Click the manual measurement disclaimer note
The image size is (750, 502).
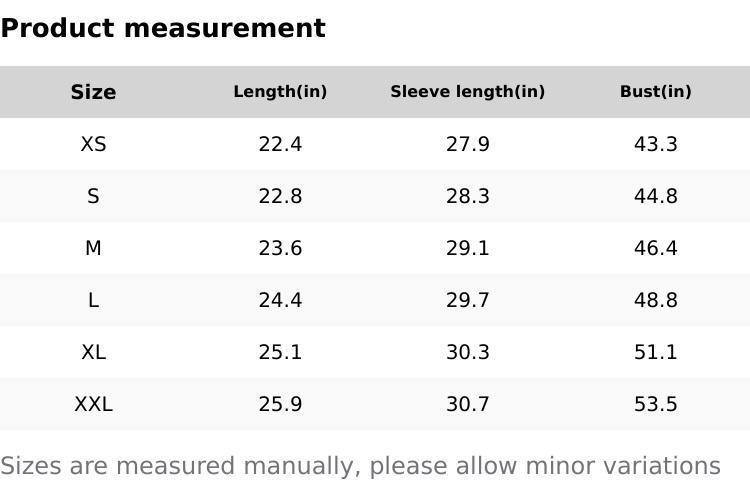[360, 466]
